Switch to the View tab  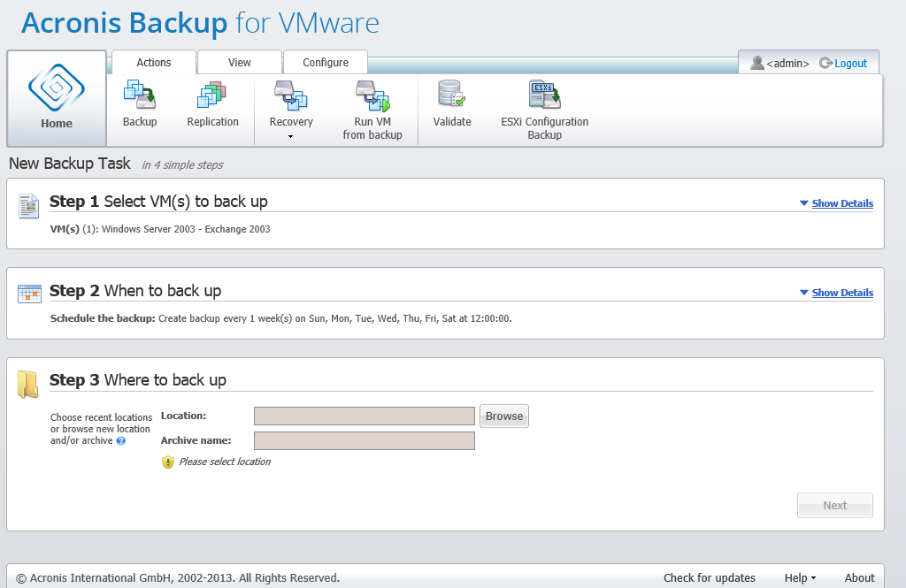tap(239, 63)
